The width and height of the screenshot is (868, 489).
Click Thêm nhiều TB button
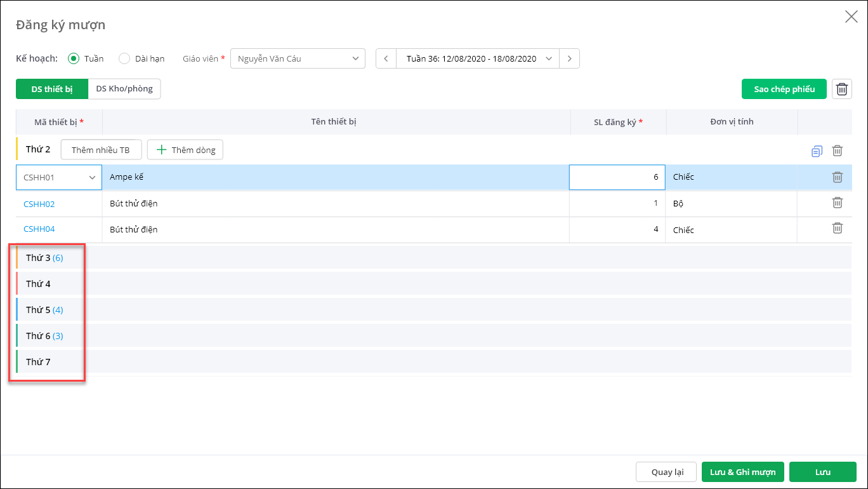point(101,150)
